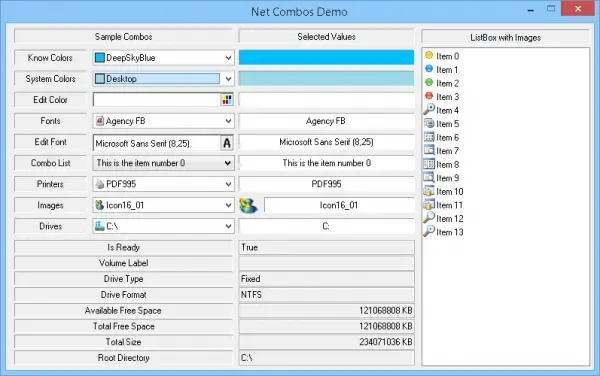Image resolution: width=600 pixels, height=376 pixels.
Task: Expand the Images dropdown arrow
Action: click(x=228, y=205)
